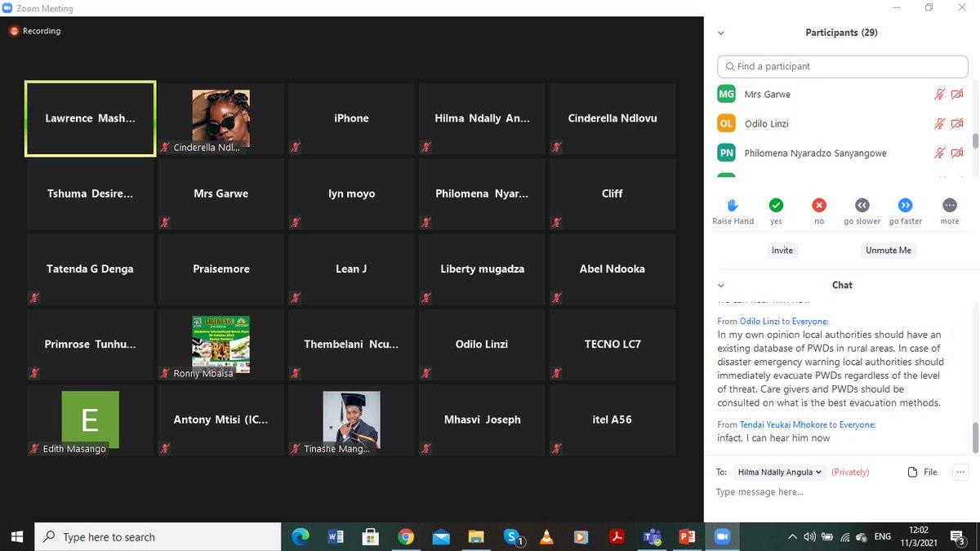Select the Edith Masango video tile
The height and width of the screenshot is (551, 980).
point(90,420)
